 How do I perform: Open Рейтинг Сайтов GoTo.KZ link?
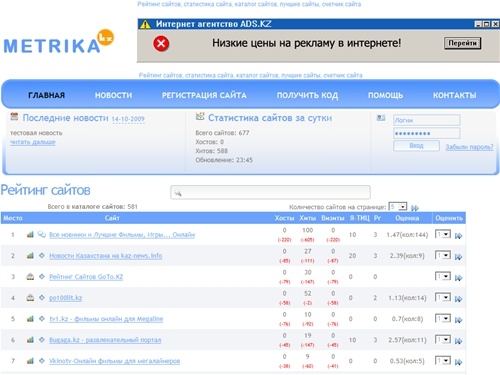[86, 277]
